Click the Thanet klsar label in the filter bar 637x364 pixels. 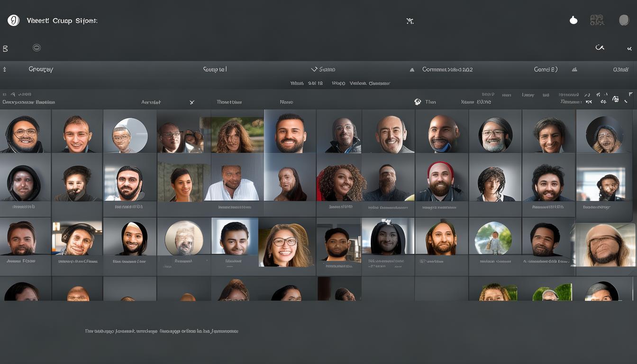click(229, 102)
